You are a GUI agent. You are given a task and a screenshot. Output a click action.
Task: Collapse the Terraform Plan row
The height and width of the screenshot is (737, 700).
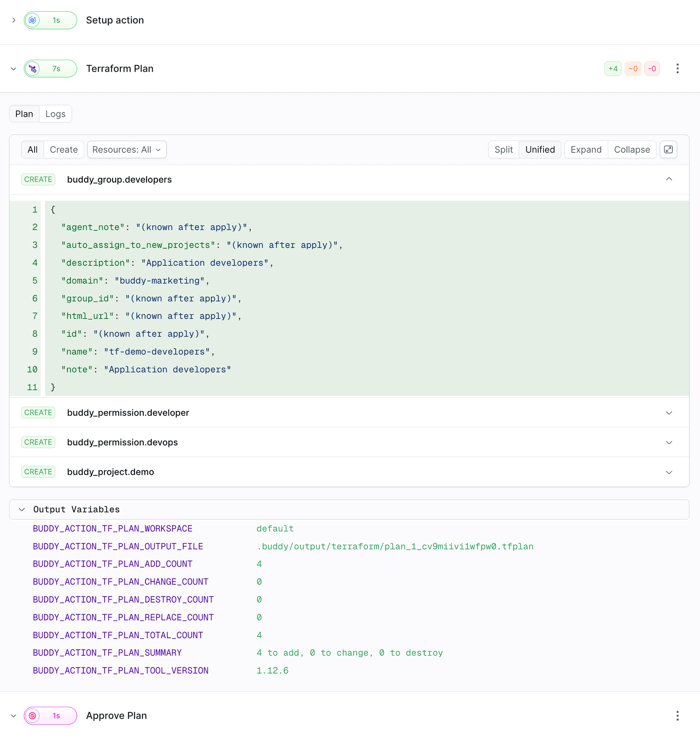13,69
